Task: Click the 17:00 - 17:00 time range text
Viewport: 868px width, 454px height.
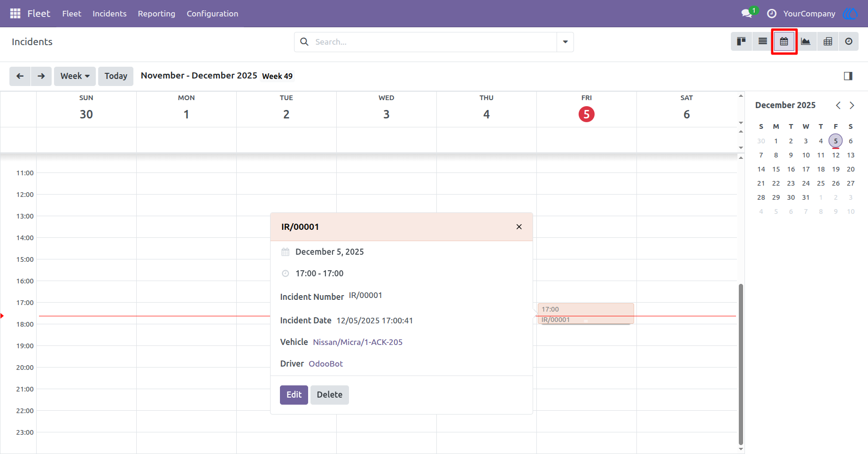Action: click(319, 274)
